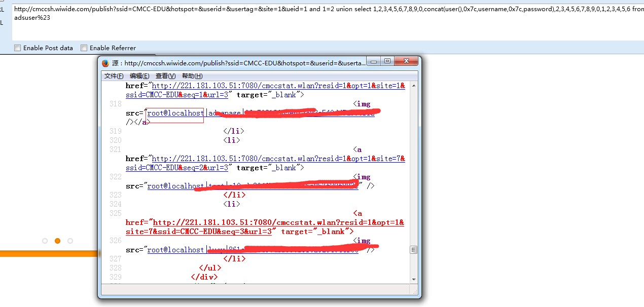Open the 帮助(H) menu

point(192,76)
